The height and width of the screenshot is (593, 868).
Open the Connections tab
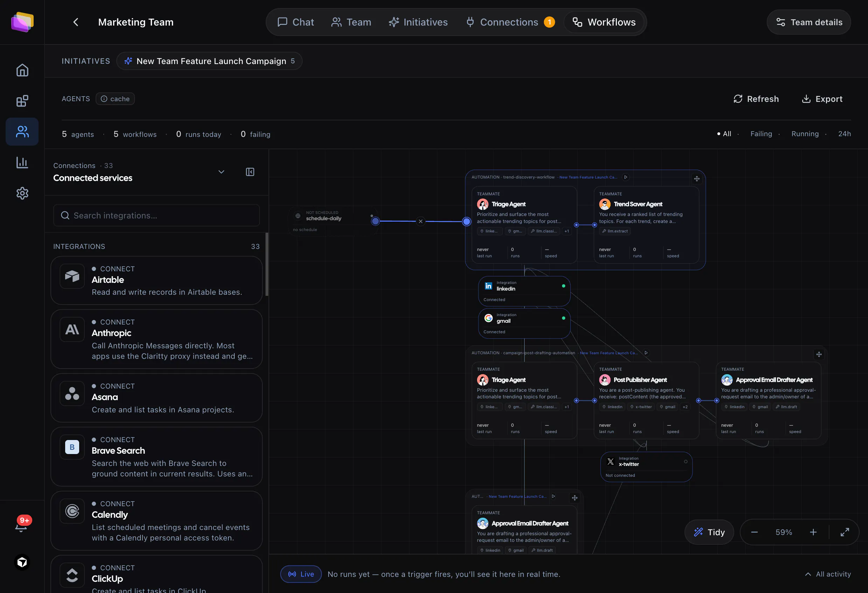510,22
